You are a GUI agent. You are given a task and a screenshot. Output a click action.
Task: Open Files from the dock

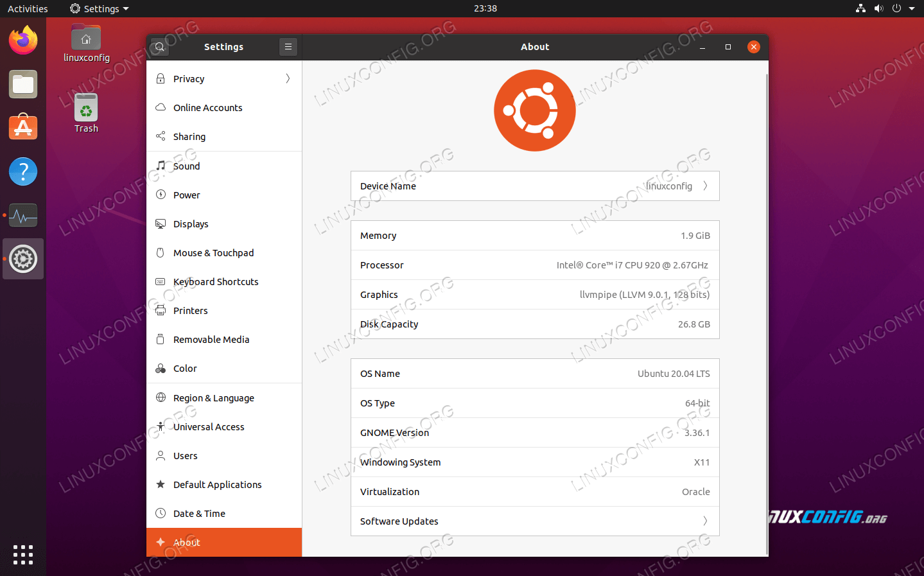[23, 84]
